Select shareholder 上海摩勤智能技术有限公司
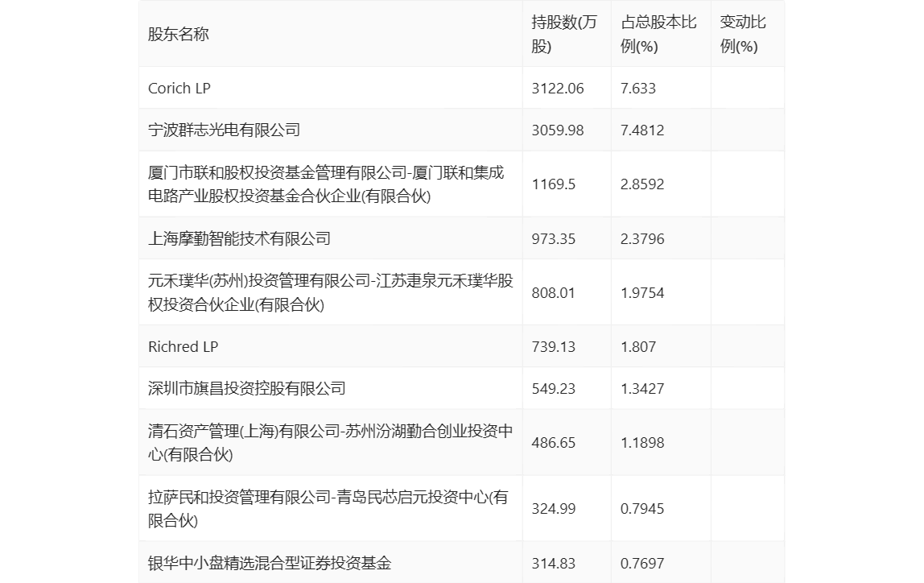 point(239,238)
